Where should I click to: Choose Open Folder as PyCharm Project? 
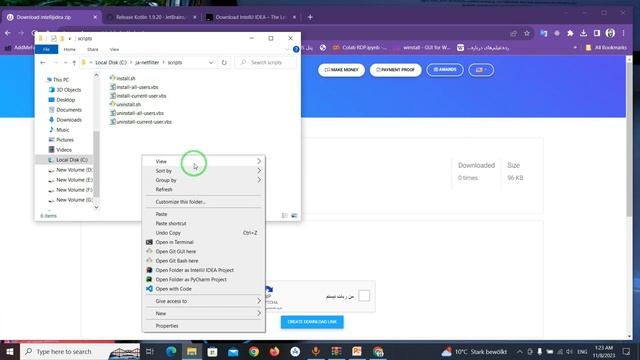(204, 279)
